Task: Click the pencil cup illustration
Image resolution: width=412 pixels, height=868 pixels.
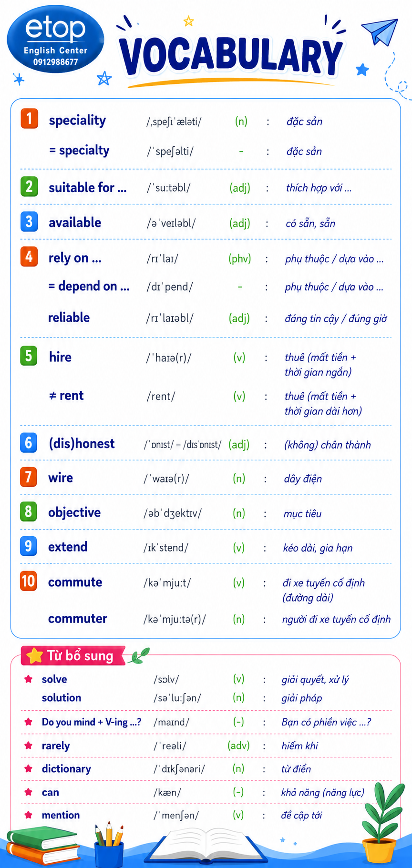Action: 109,845
